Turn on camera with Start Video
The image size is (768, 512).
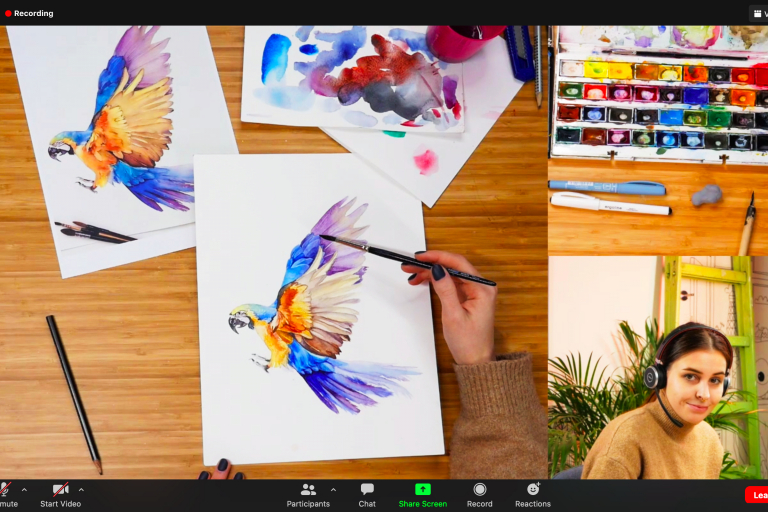pos(61,493)
